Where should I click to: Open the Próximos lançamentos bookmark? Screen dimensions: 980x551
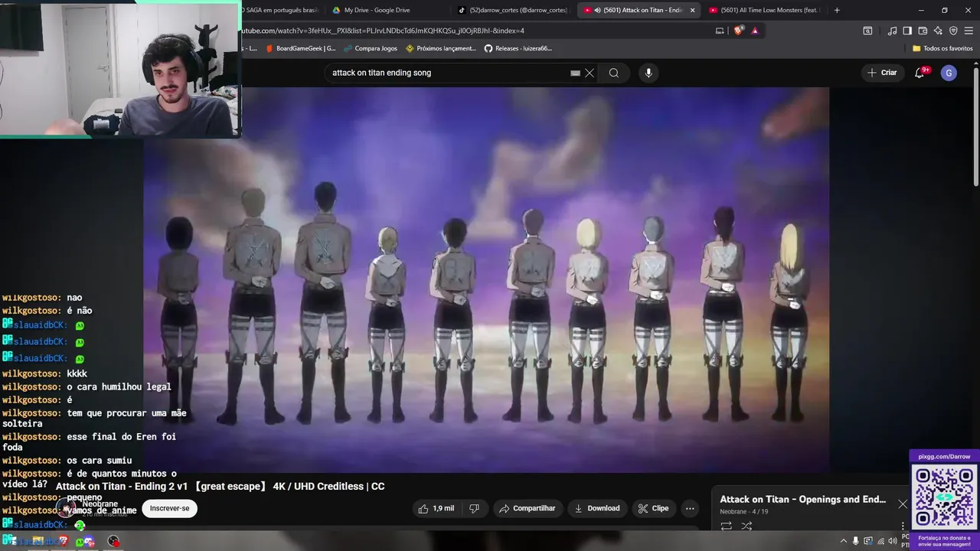pyautogui.click(x=441, y=48)
